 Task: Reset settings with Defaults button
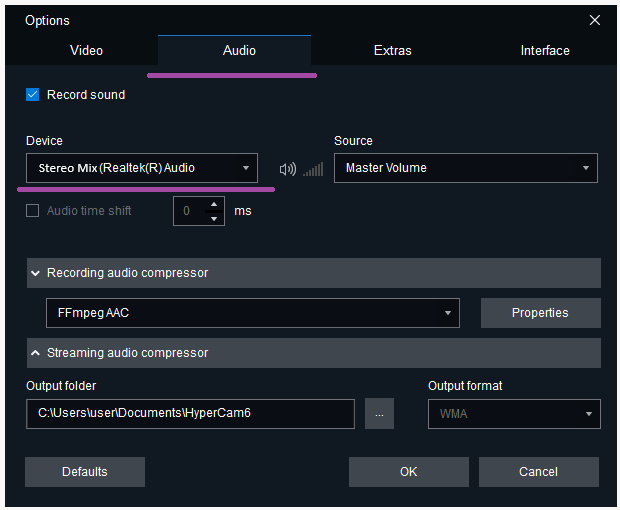(85, 472)
